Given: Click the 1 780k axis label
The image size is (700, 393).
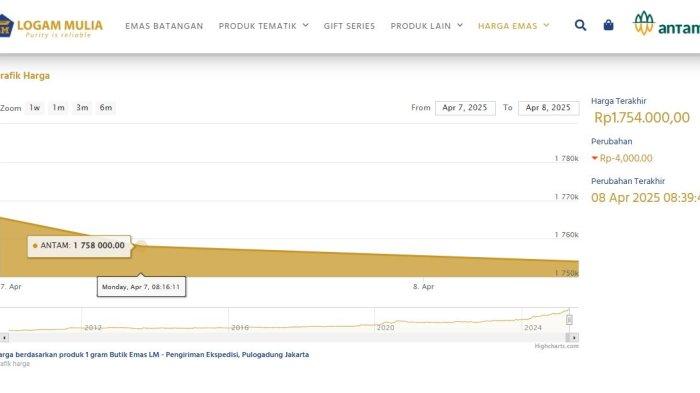Looking at the screenshot, I should (567, 159).
